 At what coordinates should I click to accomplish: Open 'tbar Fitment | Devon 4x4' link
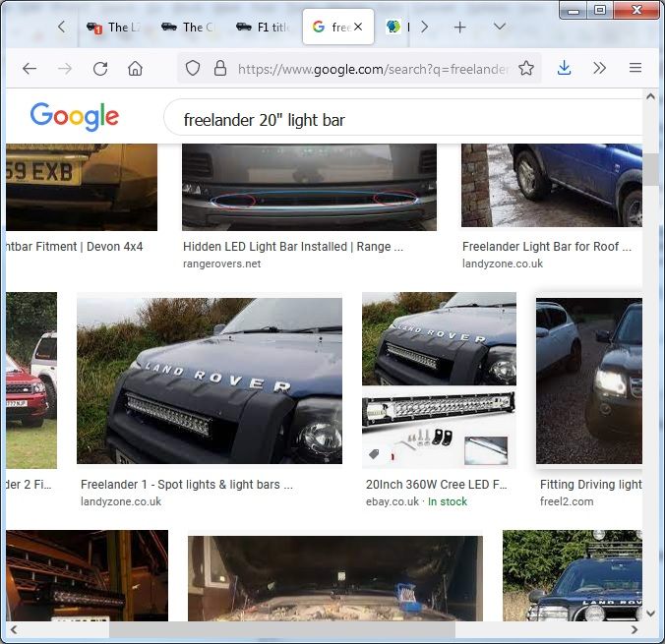tap(74, 247)
